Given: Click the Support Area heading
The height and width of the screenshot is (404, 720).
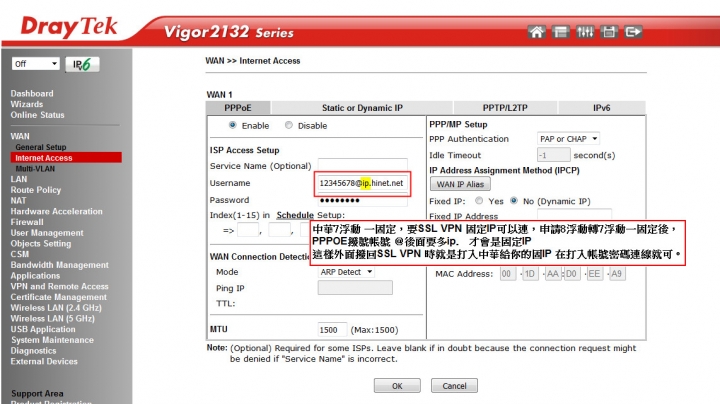Looking at the screenshot, I should [x=37, y=393].
